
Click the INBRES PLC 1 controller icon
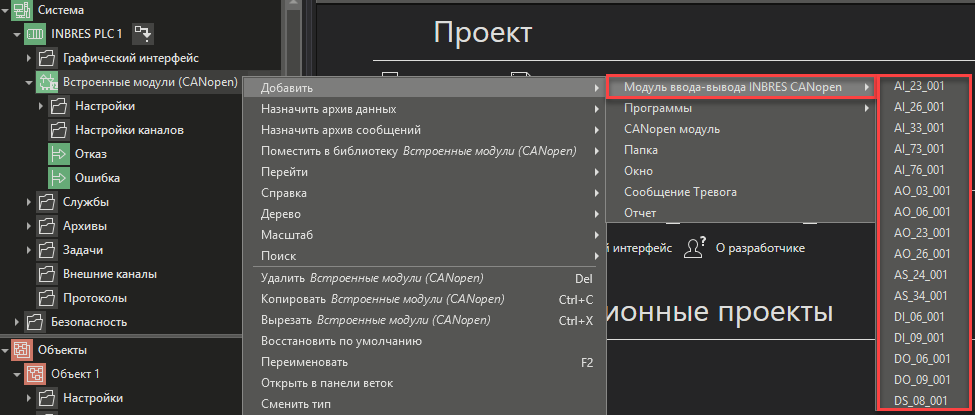coord(34,34)
